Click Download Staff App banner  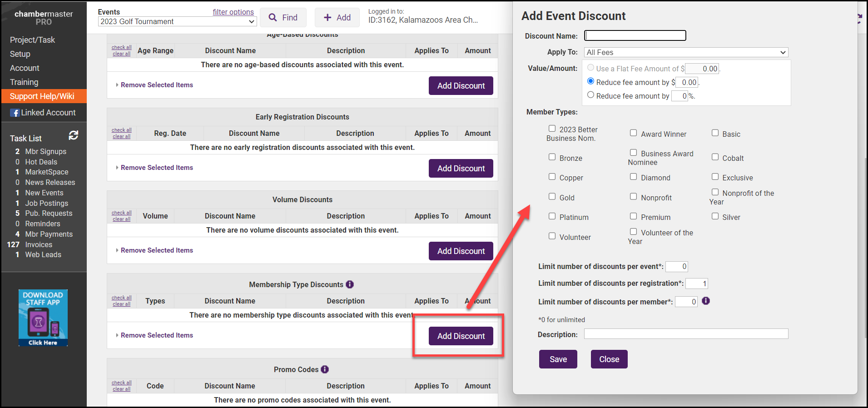click(43, 318)
